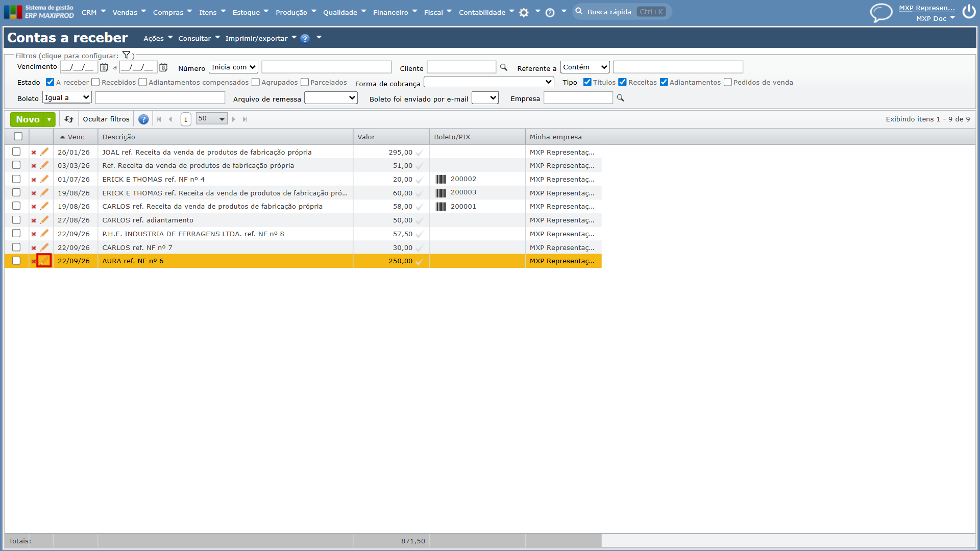This screenshot has width=980, height=551.
Task: Click Ocultar filtros button
Action: pos(106,119)
